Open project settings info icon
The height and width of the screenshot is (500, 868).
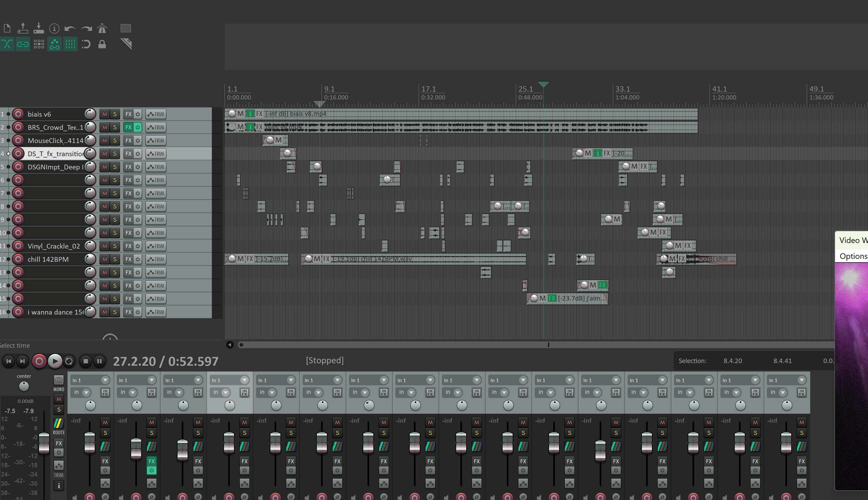(x=54, y=28)
